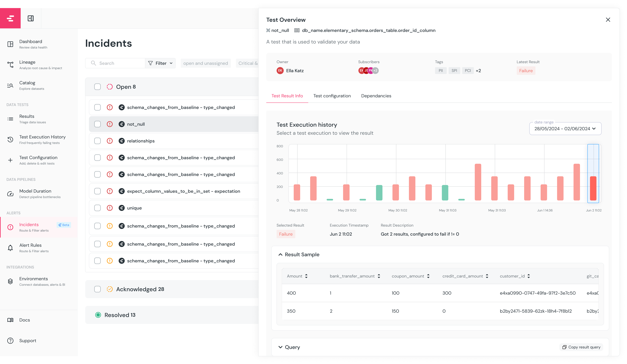This screenshot has height=364, width=627.
Task: Click the EK owner avatar
Action: click(280, 71)
